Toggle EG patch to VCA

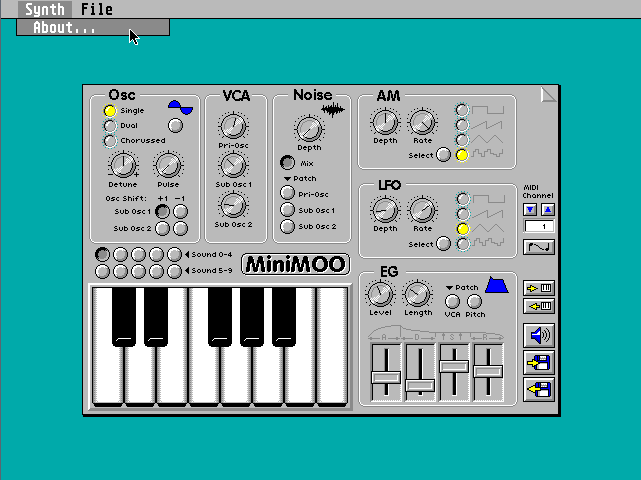(x=452, y=302)
